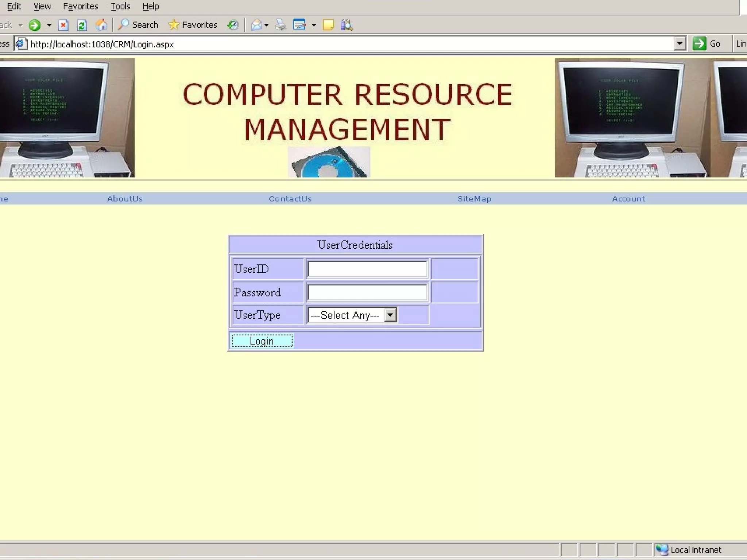Expand the address bar URL dropdown
This screenshot has height=560, width=747.
click(x=679, y=44)
